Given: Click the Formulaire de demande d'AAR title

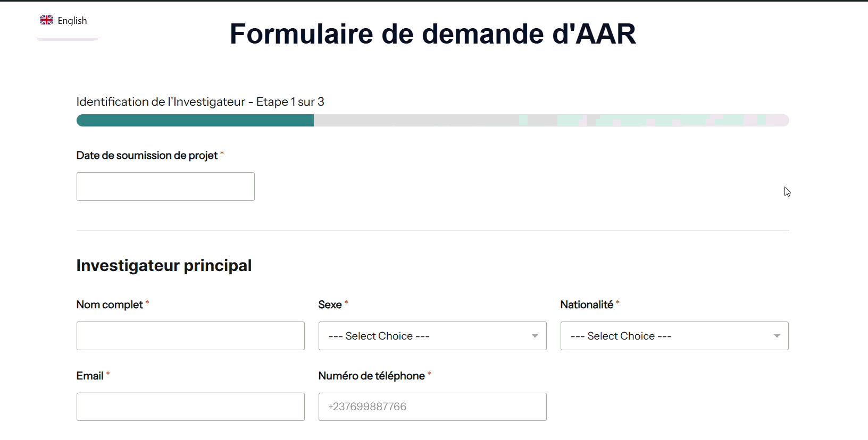Looking at the screenshot, I should (432, 34).
